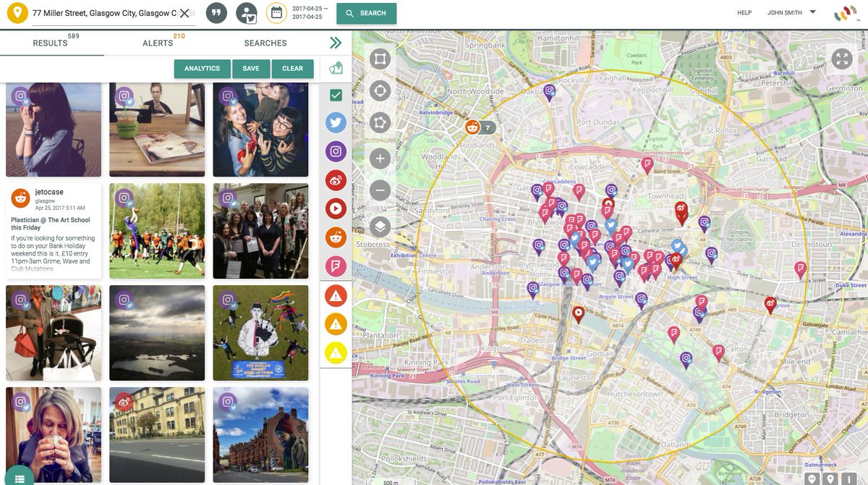This screenshot has height=485, width=868.
Task: Toggle the yellow low-priority alert filter
Action: click(x=335, y=353)
